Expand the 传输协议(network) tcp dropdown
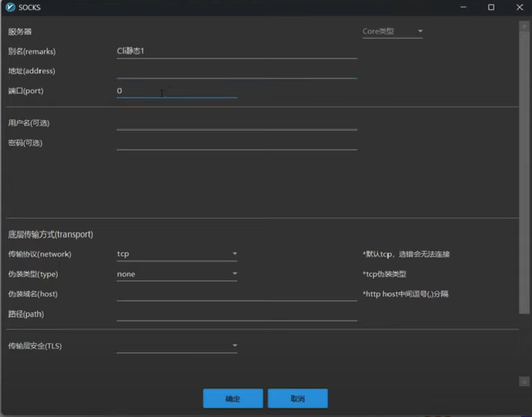Screen dimensions: 532x417 click(176, 254)
